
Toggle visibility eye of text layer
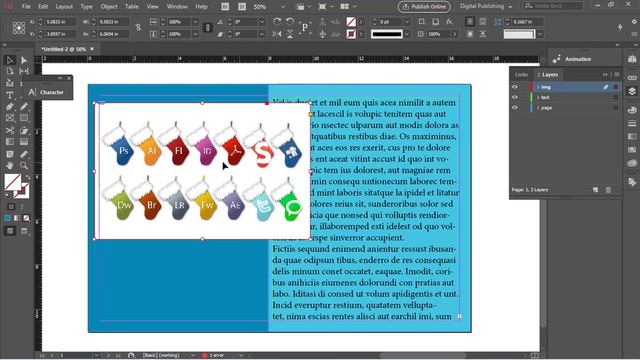pyautogui.click(x=515, y=97)
